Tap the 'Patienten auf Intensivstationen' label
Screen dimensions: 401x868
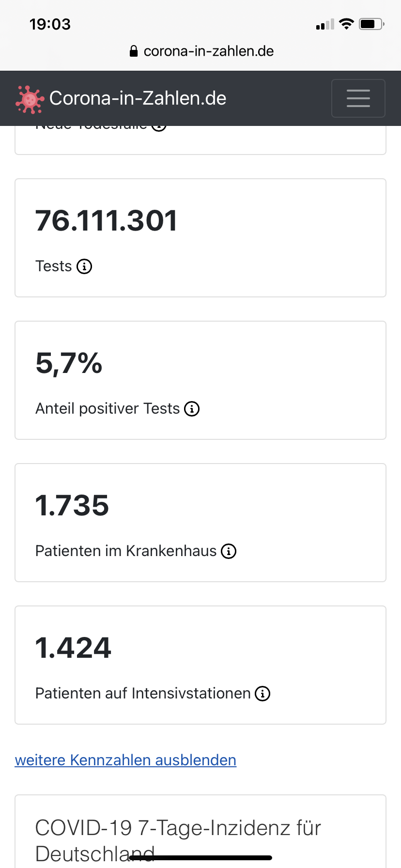point(143,694)
